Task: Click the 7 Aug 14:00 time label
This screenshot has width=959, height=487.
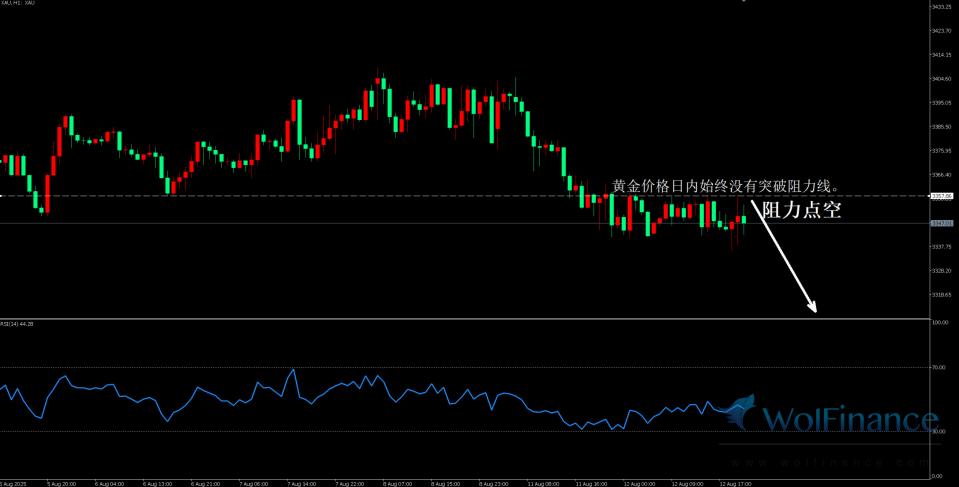Action: pos(301,483)
